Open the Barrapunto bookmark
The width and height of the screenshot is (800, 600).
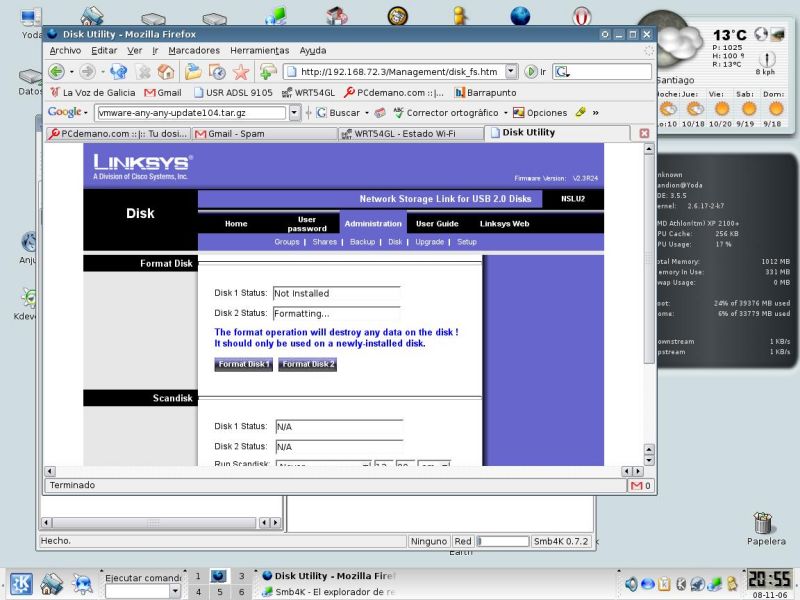point(486,93)
